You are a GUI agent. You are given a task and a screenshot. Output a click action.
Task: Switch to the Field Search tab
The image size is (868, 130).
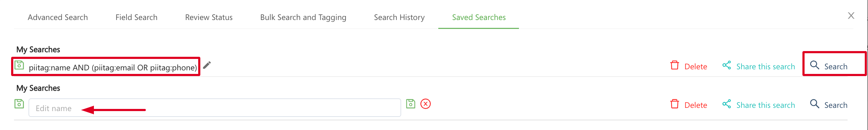[136, 17]
